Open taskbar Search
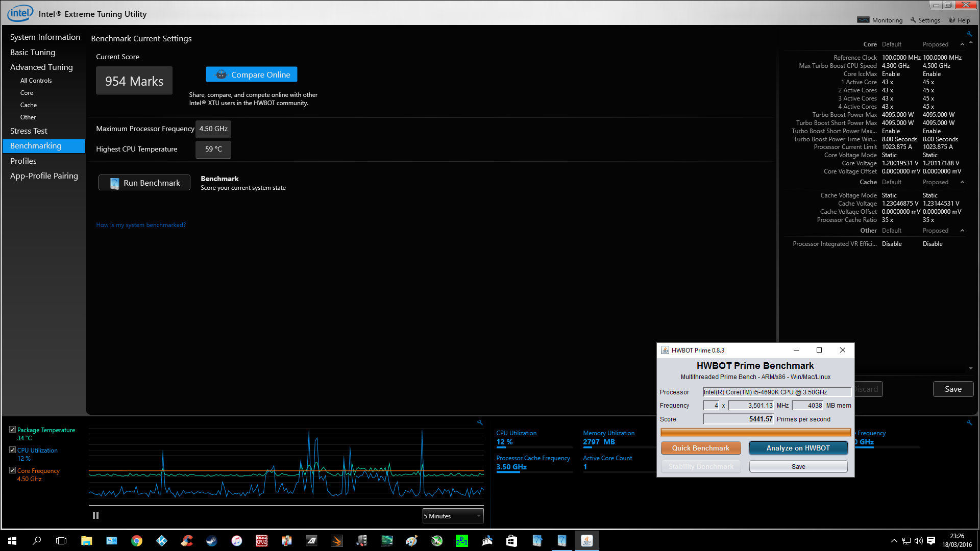 pos(37,541)
